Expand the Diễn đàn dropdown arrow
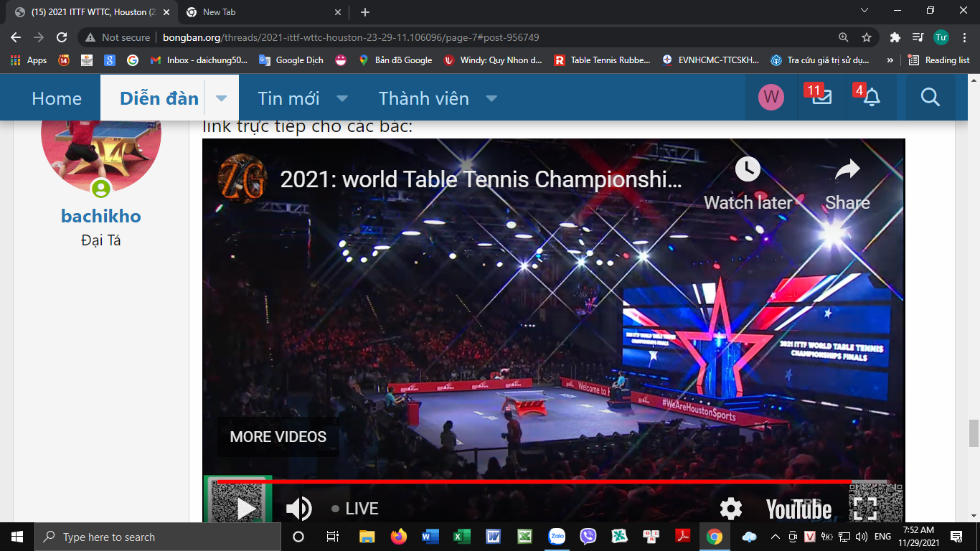The image size is (980, 551). click(222, 98)
